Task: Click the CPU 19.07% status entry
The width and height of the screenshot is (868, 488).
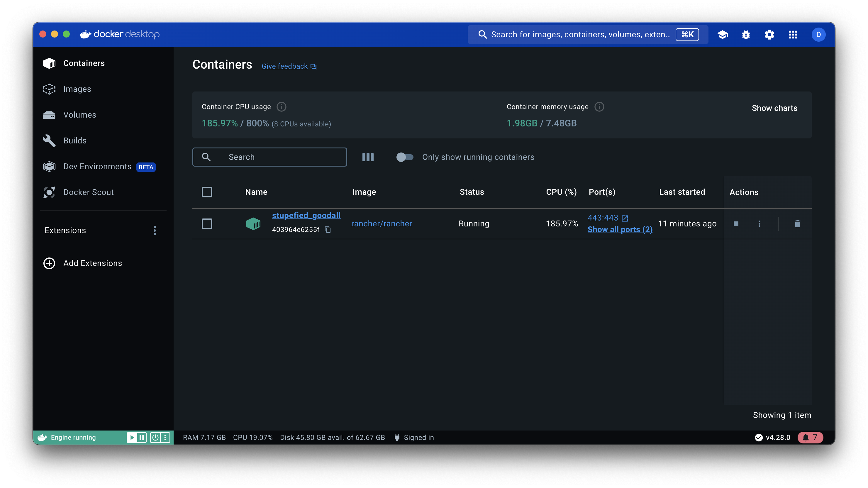Action: (253, 438)
